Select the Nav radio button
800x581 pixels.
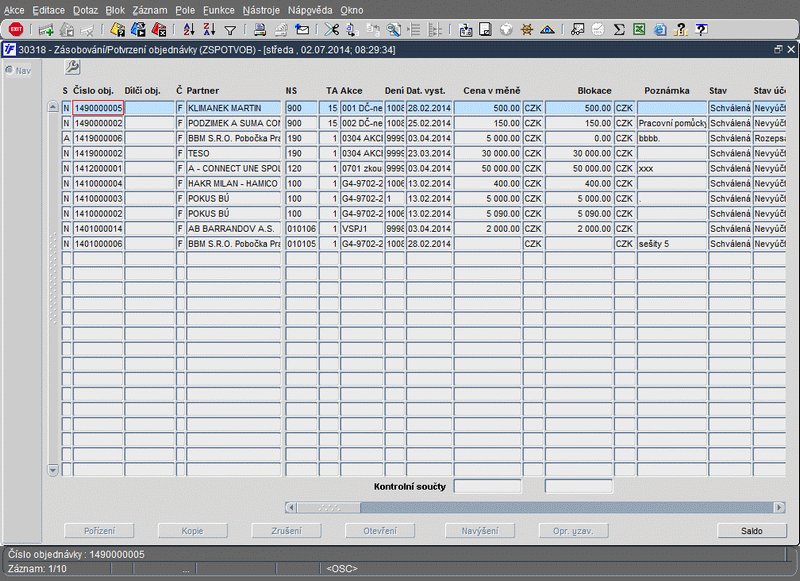coord(9,70)
